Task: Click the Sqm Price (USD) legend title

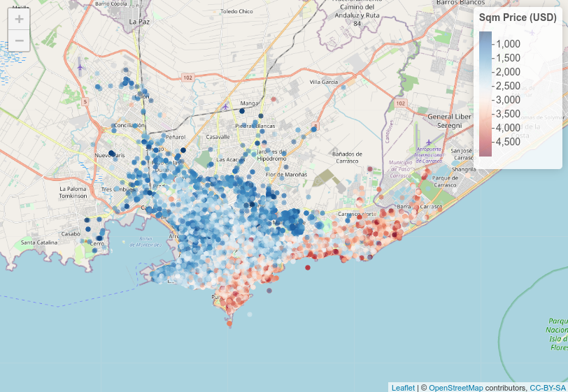Action: click(x=518, y=17)
